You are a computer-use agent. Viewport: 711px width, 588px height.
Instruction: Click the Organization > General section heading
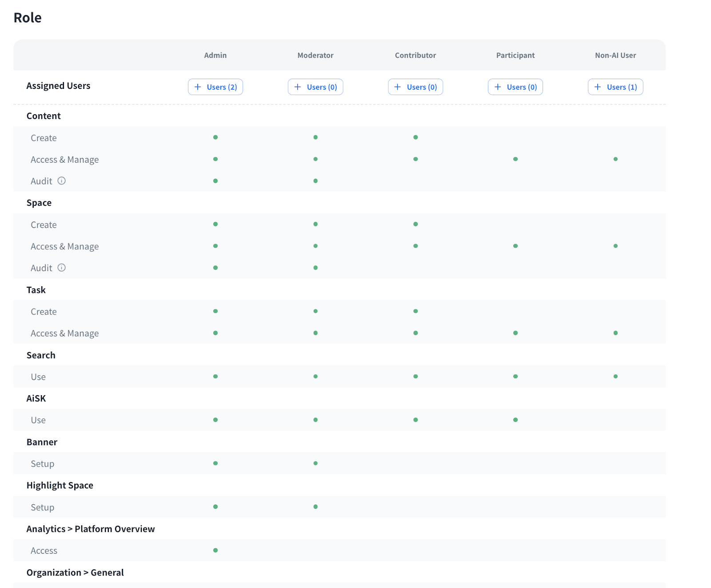tap(75, 572)
